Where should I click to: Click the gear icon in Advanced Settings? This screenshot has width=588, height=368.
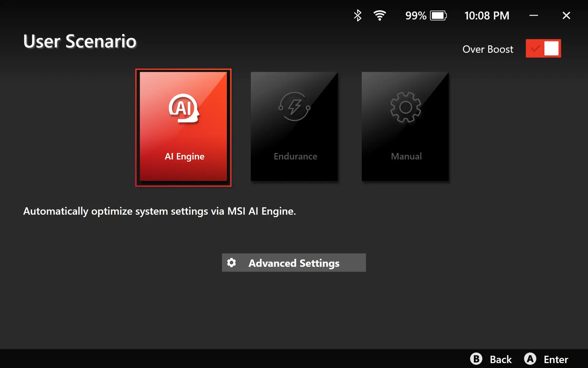pos(232,263)
